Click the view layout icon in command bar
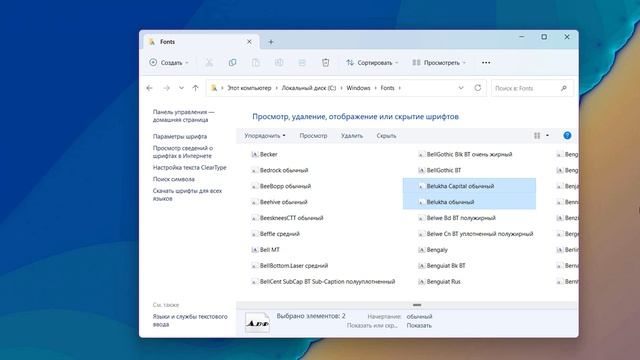This screenshot has width=640, height=360. pos(537,136)
